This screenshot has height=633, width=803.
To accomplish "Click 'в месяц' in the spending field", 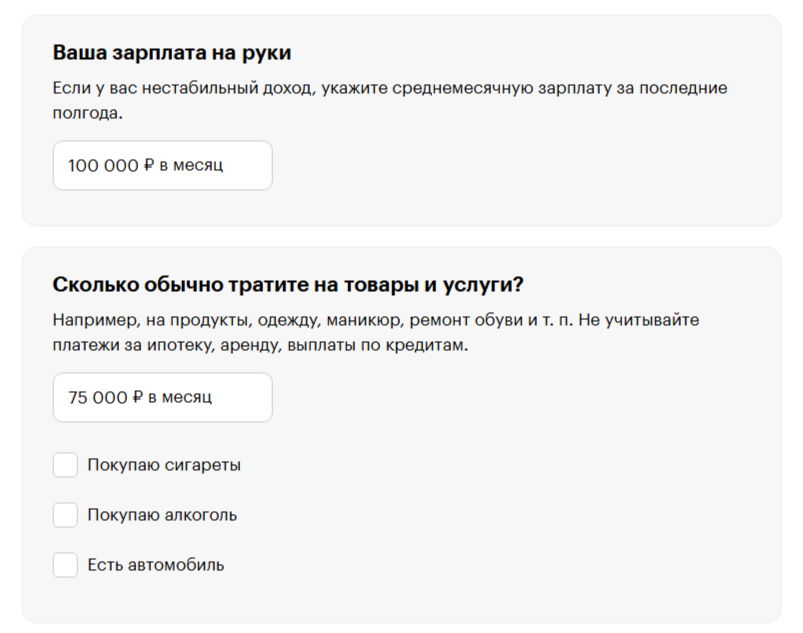I will (x=180, y=398).
